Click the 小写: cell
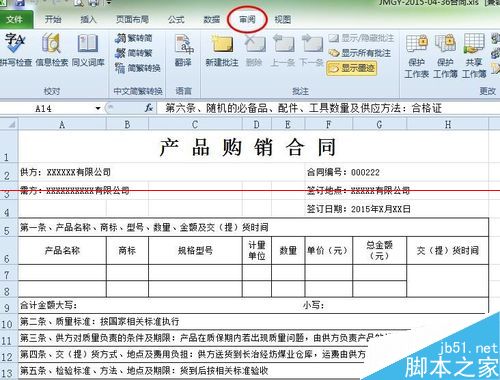The width and height of the screenshot is (500, 380). [x=313, y=305]
